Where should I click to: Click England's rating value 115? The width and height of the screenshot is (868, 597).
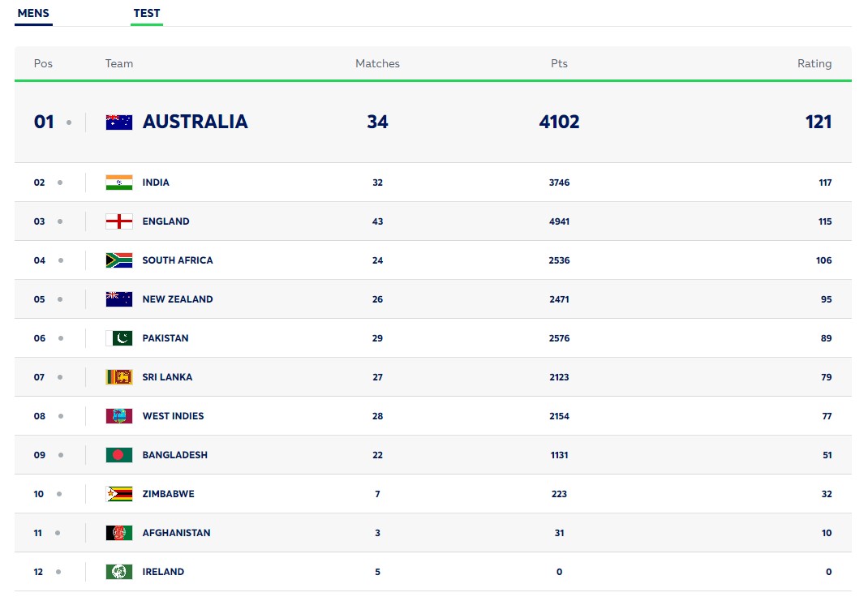pos(825,221)
